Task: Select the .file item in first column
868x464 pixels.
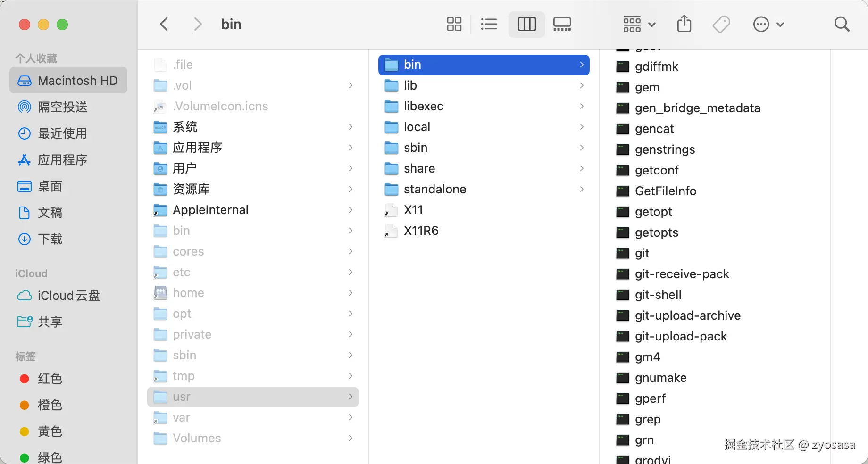Action: 253,65
